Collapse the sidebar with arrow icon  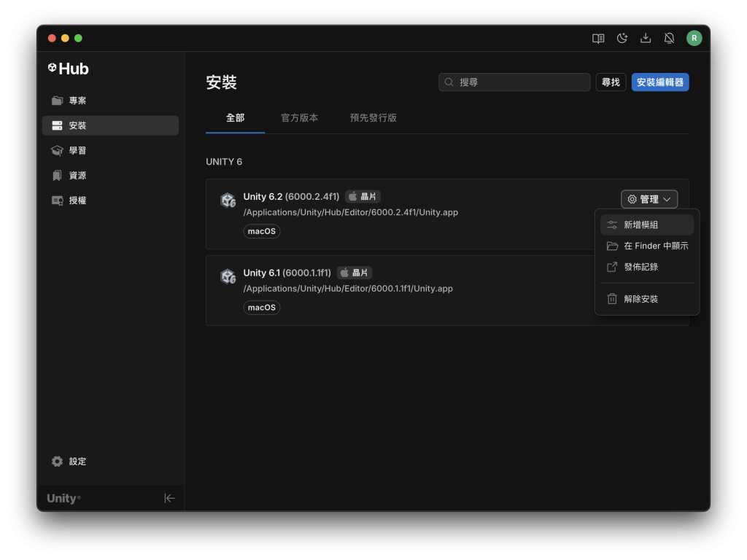169,498
